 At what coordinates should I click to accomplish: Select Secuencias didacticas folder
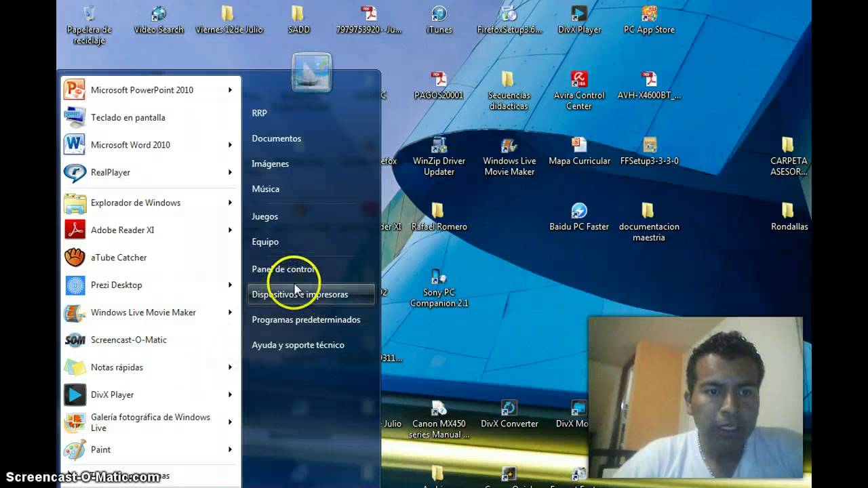click(509, 90)
